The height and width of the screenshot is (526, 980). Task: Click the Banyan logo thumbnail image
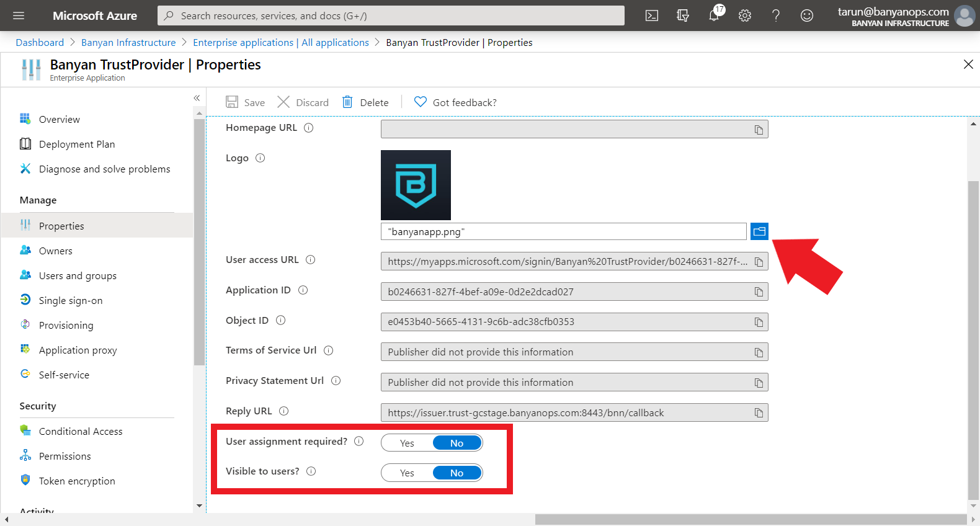click(416, 185)
